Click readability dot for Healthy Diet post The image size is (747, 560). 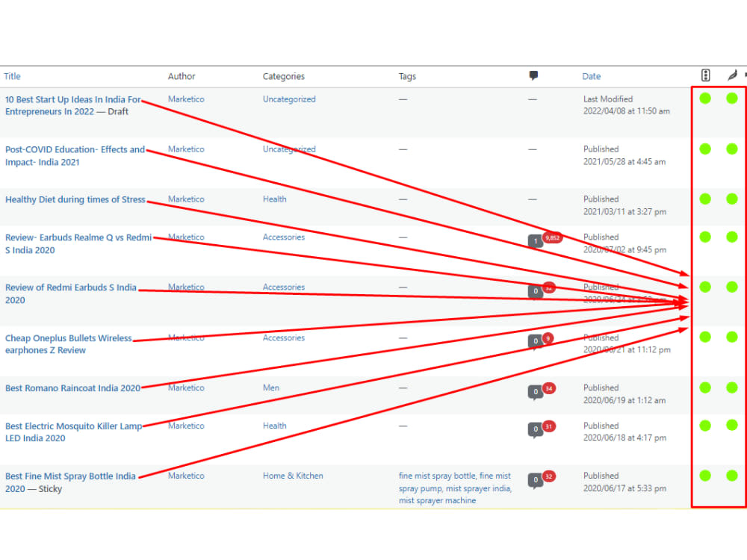732,199
